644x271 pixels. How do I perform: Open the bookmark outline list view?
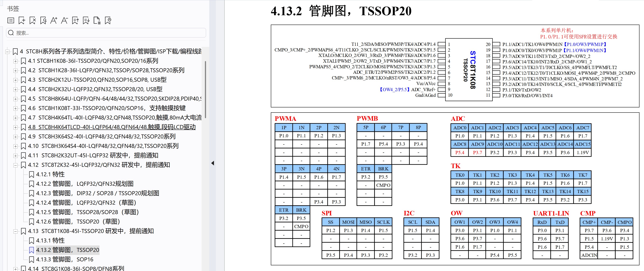(11, 21)
